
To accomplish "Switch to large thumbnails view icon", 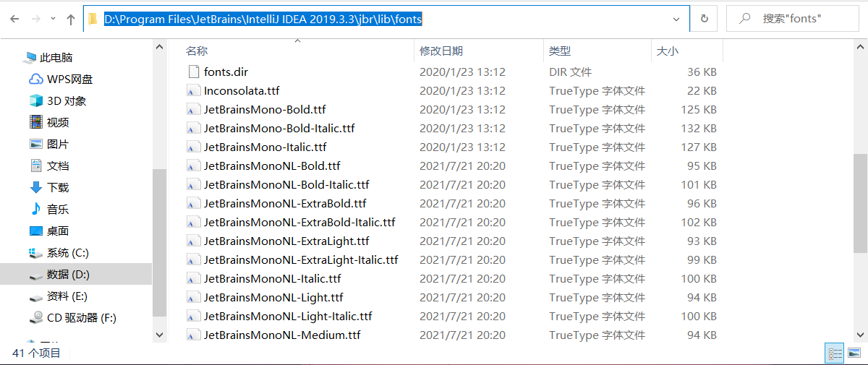I will click(854, 353).
